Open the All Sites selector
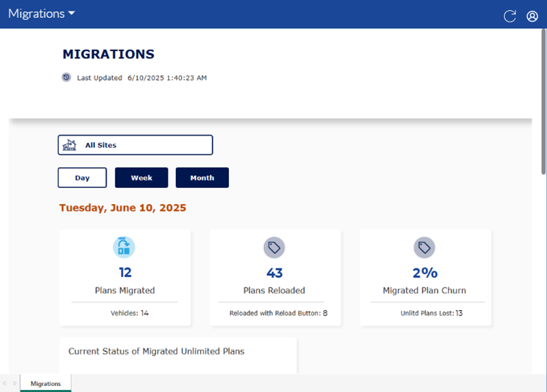 coord(135,145)
